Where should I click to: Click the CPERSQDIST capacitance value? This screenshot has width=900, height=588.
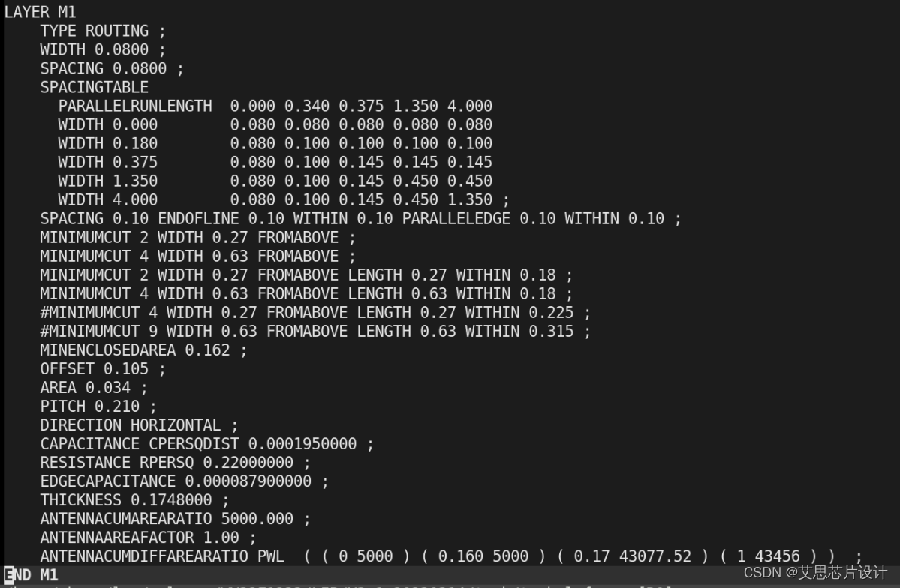[302, 444]
